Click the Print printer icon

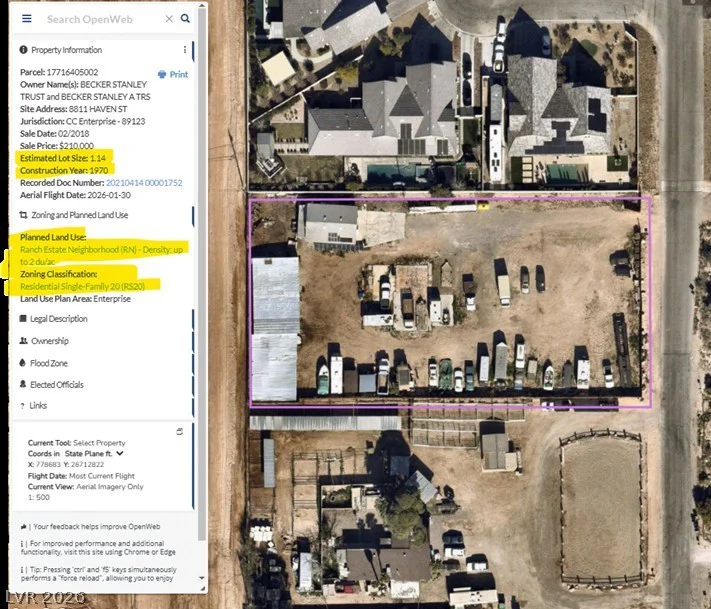[x=162, y=74]
